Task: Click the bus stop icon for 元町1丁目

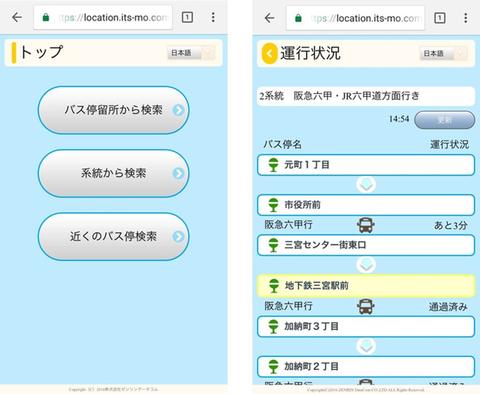Action: [x=273, y=165]
